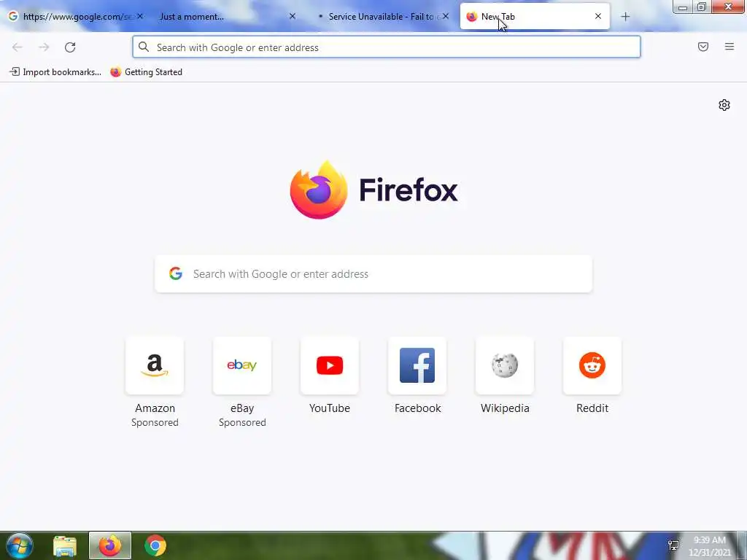This screenshot has height=560, width=747.
Task: Click the network icon in system tray
Action: 673,545
